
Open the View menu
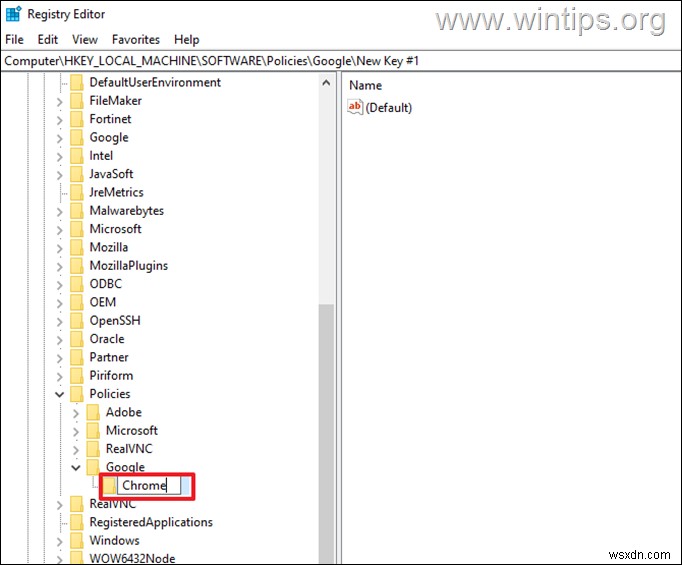(x=85, y=40)
